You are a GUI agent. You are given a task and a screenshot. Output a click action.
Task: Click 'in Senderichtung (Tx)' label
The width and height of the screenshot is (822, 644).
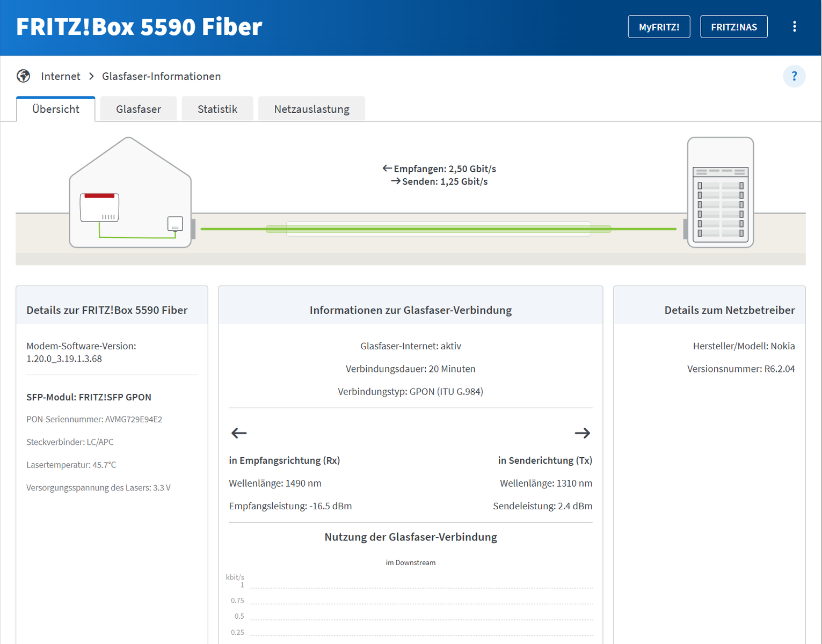coord(545,460)
